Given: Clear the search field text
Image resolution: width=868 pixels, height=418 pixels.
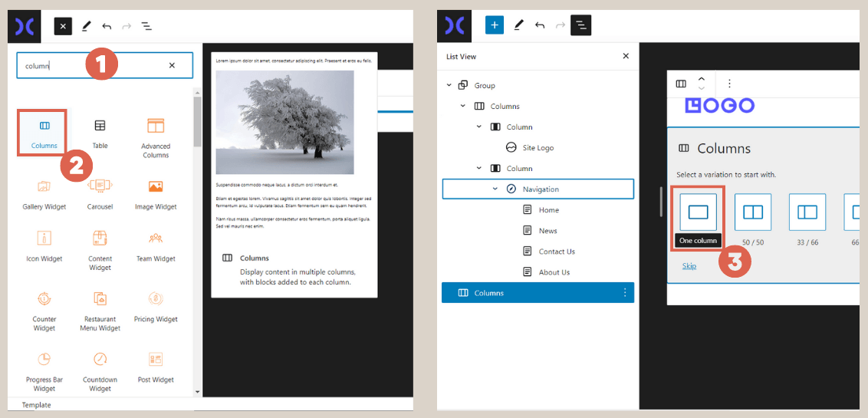Looking at the screenshot, I should pyautogui.click(x=172, y=66).
